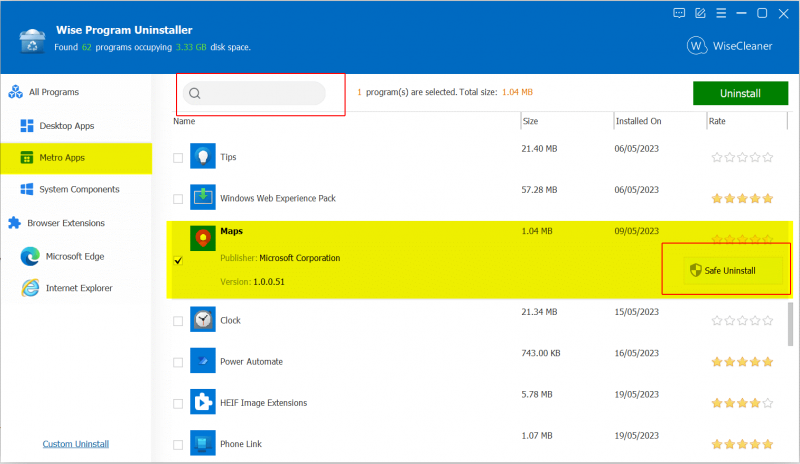Sort by the Installed On column header
This screenshot has height=464, width=800.
(x=638, y=121)
